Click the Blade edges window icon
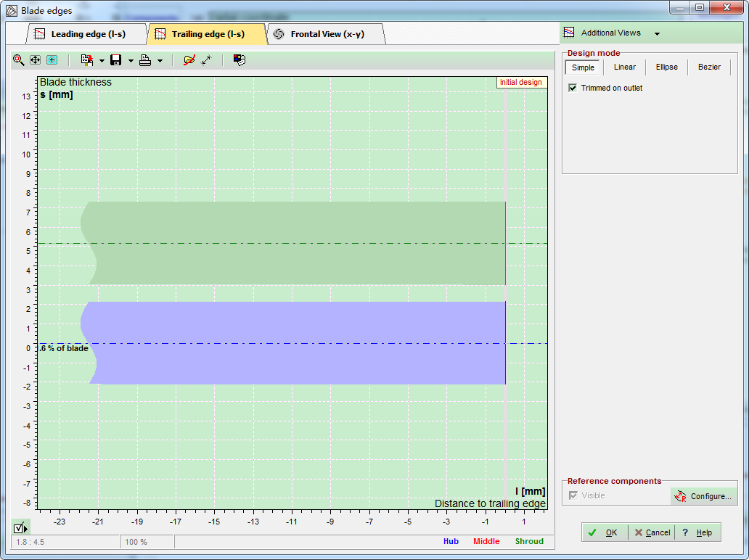Viewport: 749px width, 560px height. [x=12, y=10]
